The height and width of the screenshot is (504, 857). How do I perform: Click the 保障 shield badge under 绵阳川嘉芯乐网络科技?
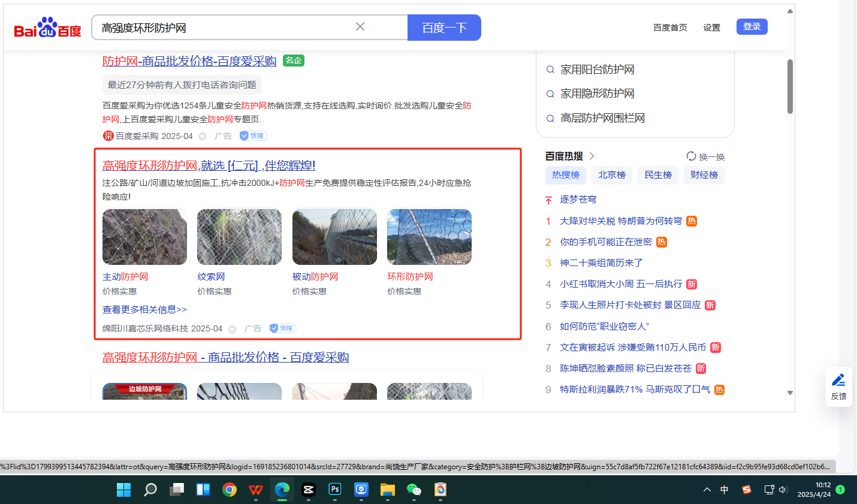pyautogui.click(x=282, y=328)
